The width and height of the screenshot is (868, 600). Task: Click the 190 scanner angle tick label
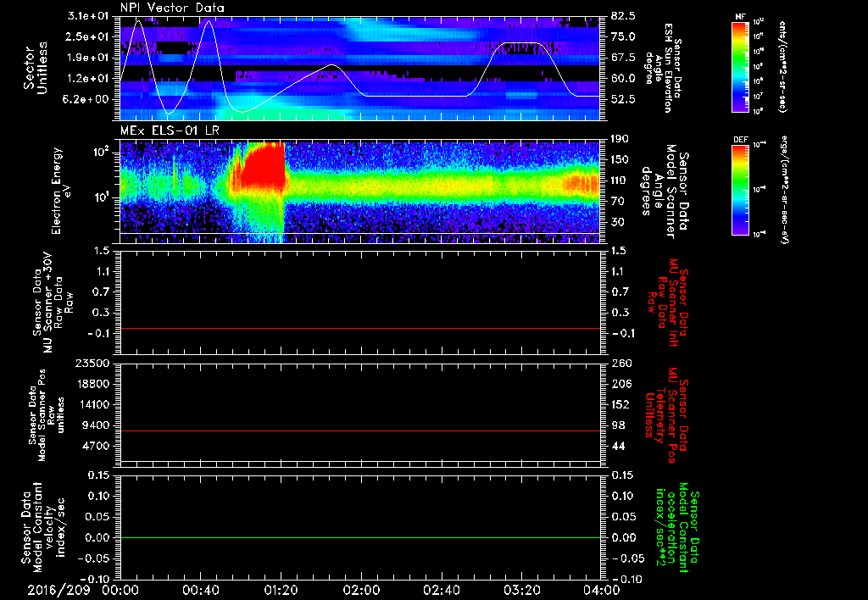click(620, 139)
